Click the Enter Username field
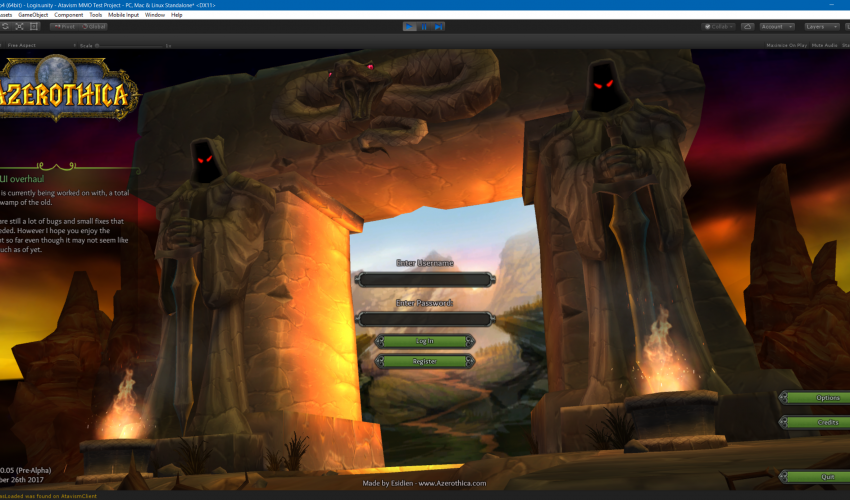The width and height of the screenshot is (850, 500). [425, 280]
